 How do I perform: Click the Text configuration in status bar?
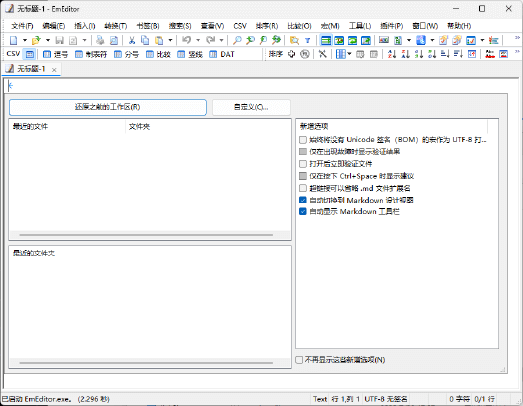320,399
